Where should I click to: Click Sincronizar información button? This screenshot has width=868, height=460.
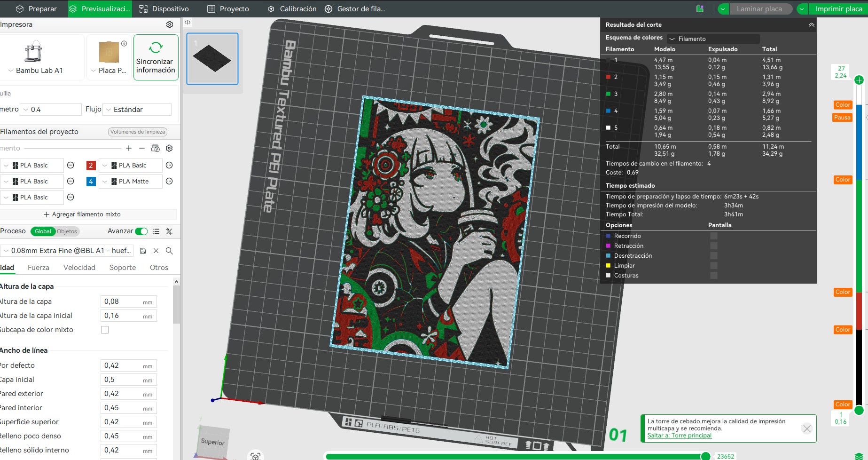tap(156, 57)
